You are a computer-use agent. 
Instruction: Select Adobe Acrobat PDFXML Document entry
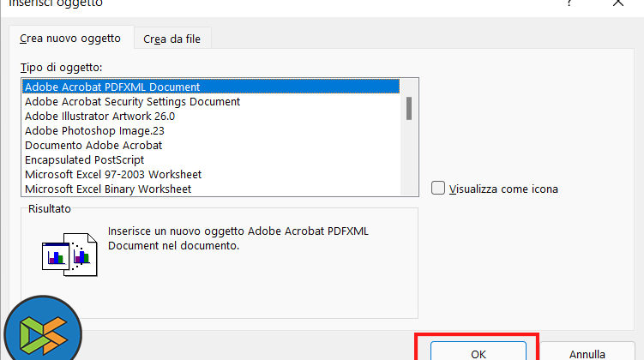pyautogui.click(x=111, y=87)
